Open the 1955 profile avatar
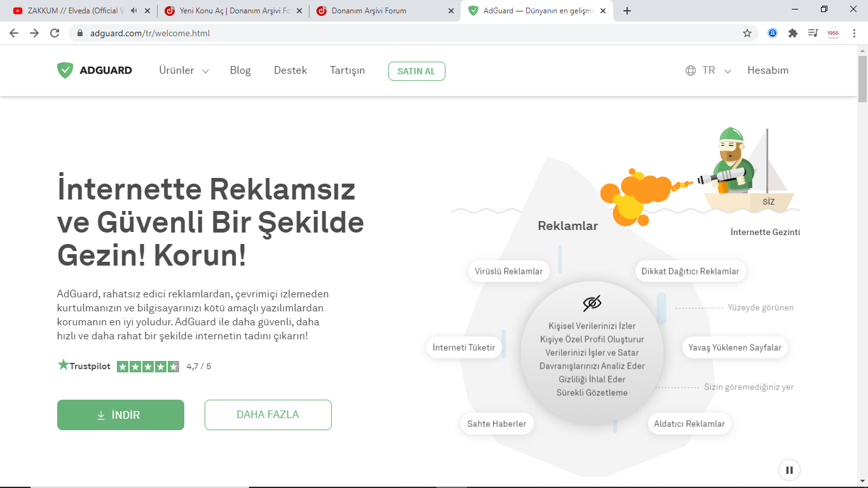868x488 pixels. click(x=833, y=33)
